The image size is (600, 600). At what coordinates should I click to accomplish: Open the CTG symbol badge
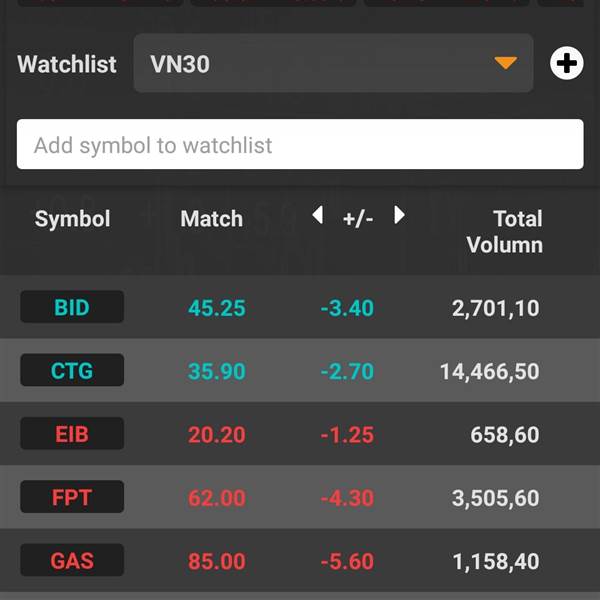coord(72,370)
